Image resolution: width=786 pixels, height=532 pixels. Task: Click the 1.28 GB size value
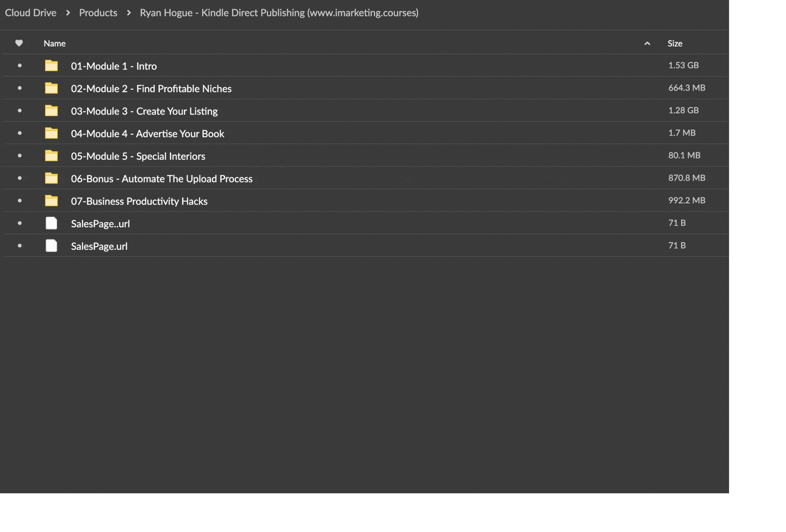[683, 110]
